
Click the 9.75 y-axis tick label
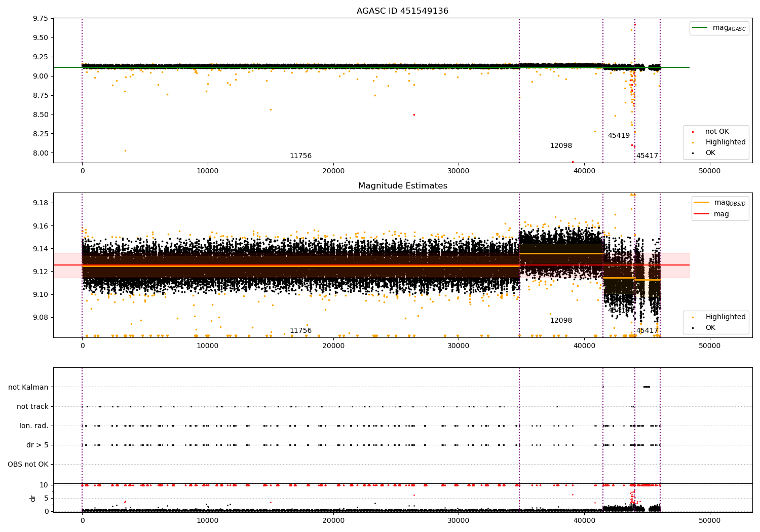click(x=41, y=18)
